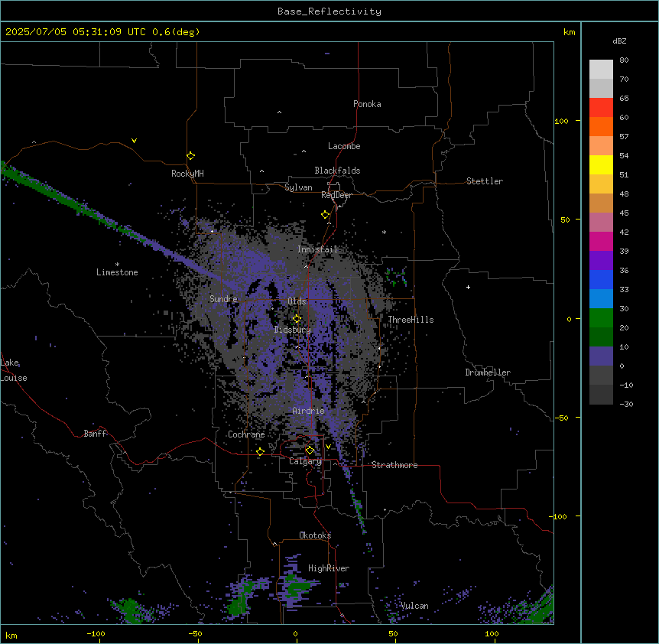The width and height of the screenshot is (659, 644).
Task: Click the Ponoka town label
Action: pos(367,104)
